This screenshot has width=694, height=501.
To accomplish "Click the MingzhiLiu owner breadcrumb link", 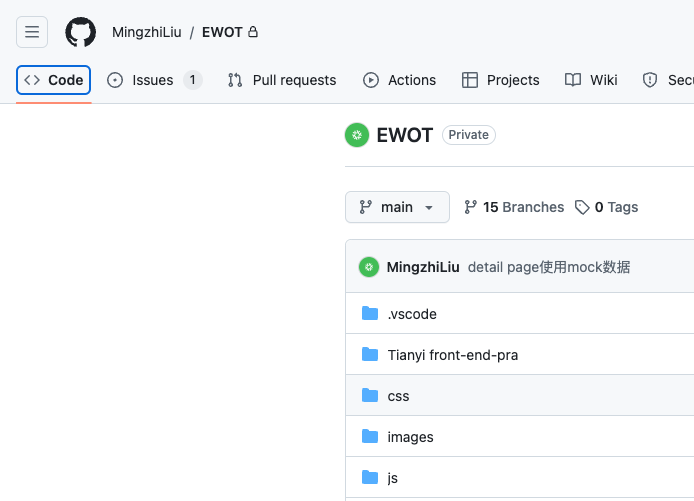I will click(147, 32).
